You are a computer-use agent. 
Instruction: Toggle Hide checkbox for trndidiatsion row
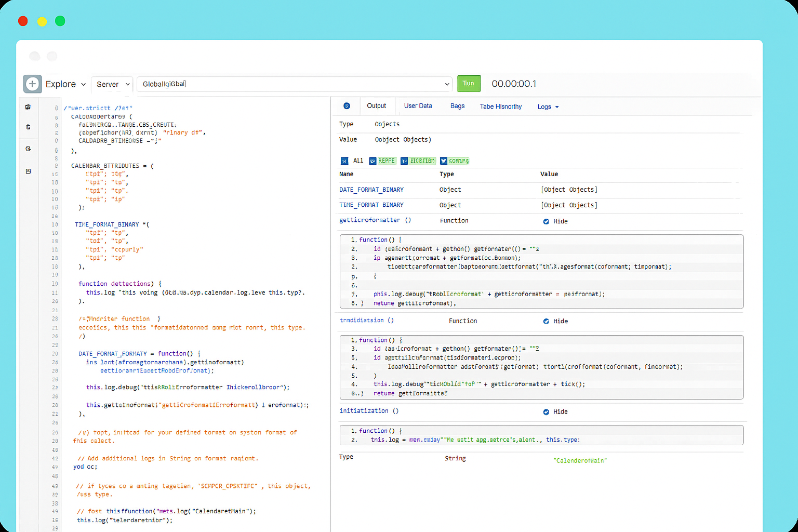click(546, 322)
